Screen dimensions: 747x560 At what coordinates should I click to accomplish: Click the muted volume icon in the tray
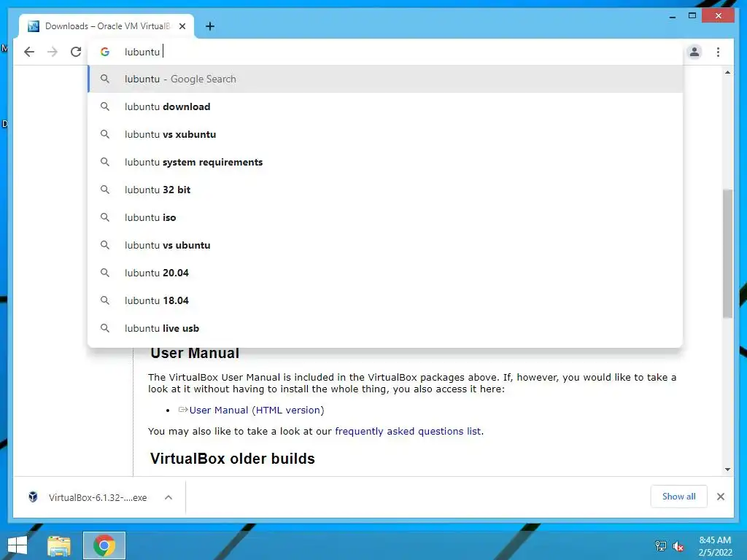[x=678, y=546]
